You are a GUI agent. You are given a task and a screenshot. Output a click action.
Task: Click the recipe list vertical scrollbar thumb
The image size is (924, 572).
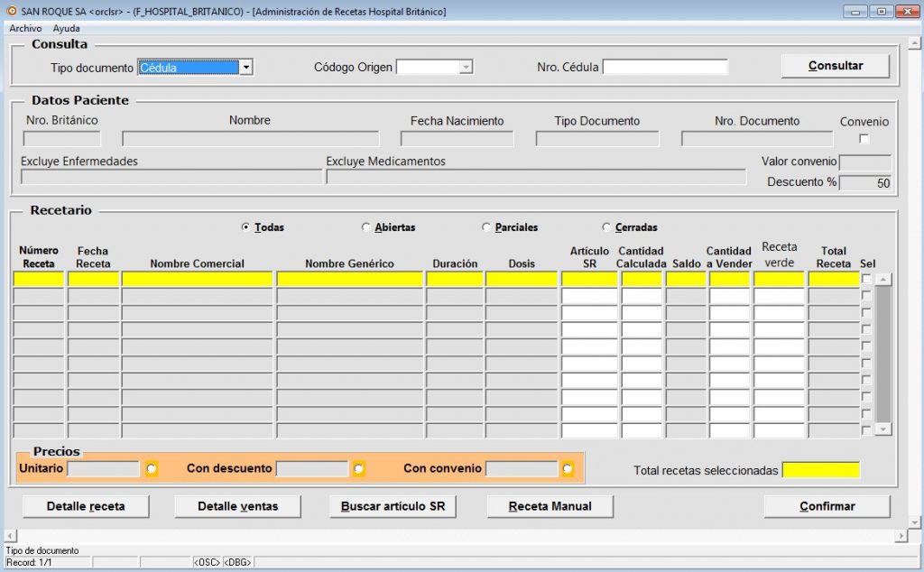tap(882, 355)
